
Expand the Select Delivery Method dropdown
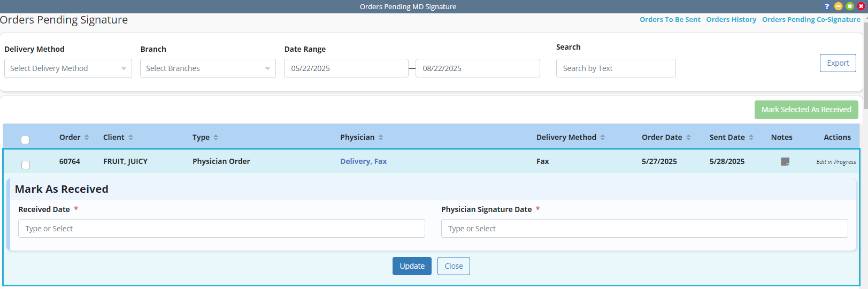(x=68, y=68)
